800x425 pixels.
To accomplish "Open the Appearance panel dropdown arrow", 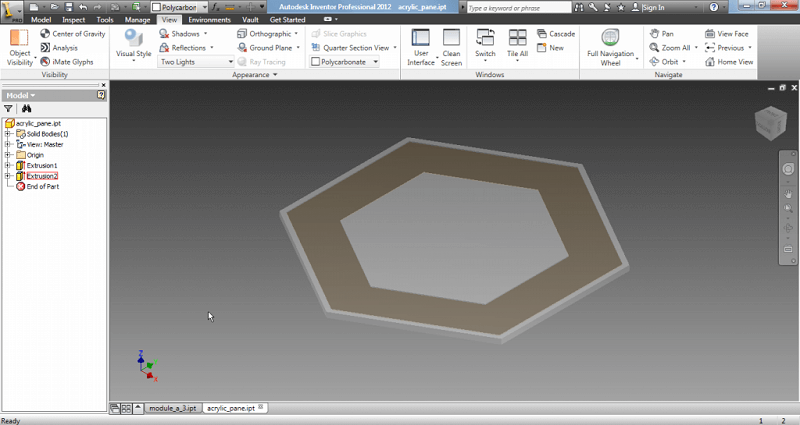I will coord(275,74).
